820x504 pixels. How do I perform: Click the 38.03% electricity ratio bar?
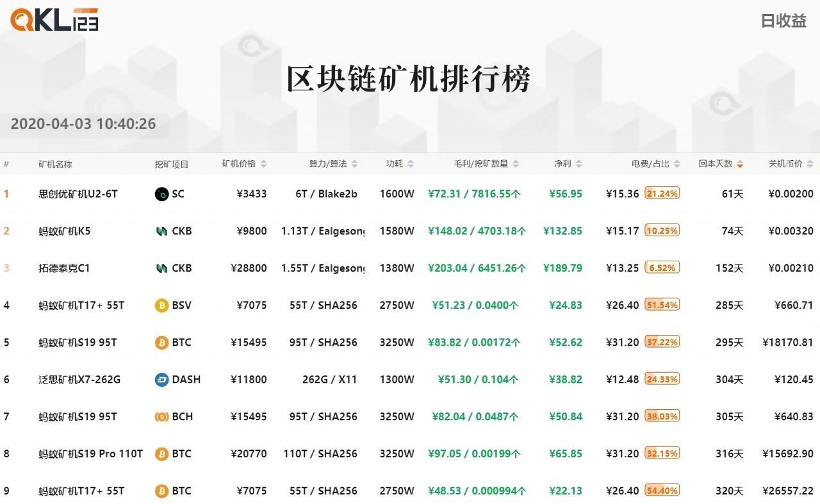662,416
